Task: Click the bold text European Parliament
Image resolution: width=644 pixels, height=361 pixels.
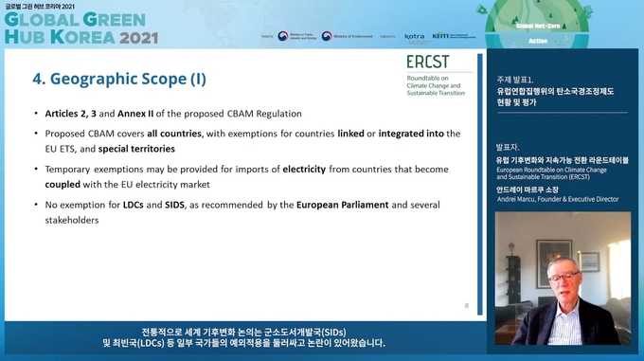Action: coord(343,205)
